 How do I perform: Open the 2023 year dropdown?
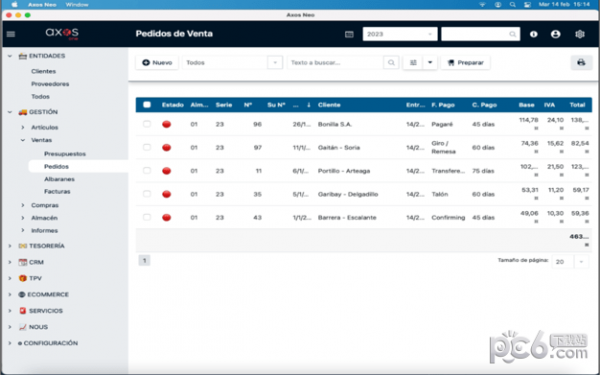coord(400,34)
